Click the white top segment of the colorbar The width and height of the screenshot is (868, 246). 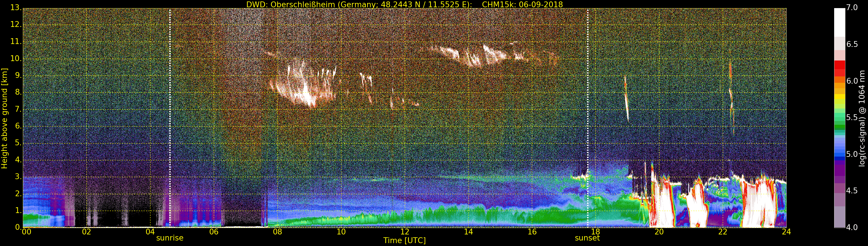point(839,22)
